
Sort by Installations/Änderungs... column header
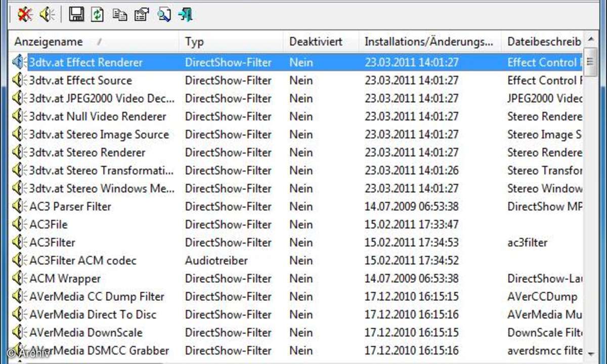click(430, 41)
